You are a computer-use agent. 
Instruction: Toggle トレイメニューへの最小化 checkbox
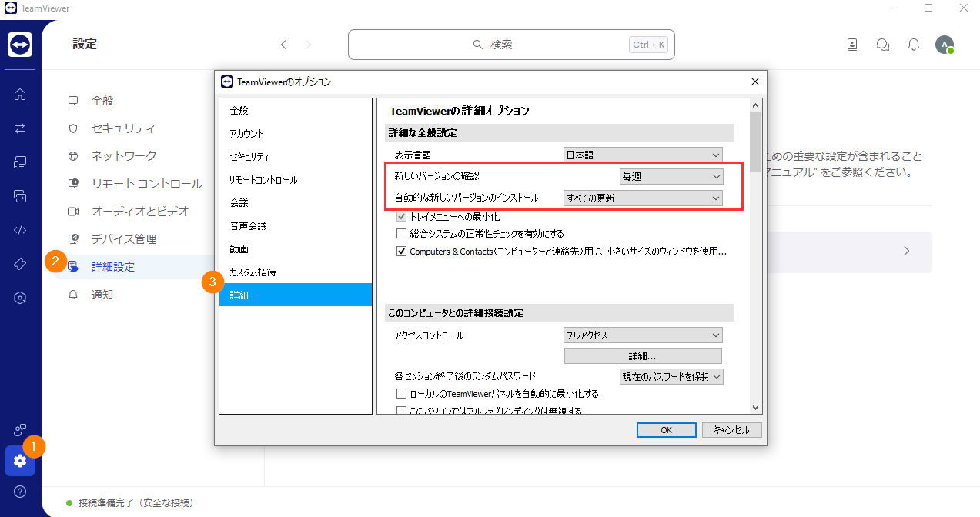401,217
